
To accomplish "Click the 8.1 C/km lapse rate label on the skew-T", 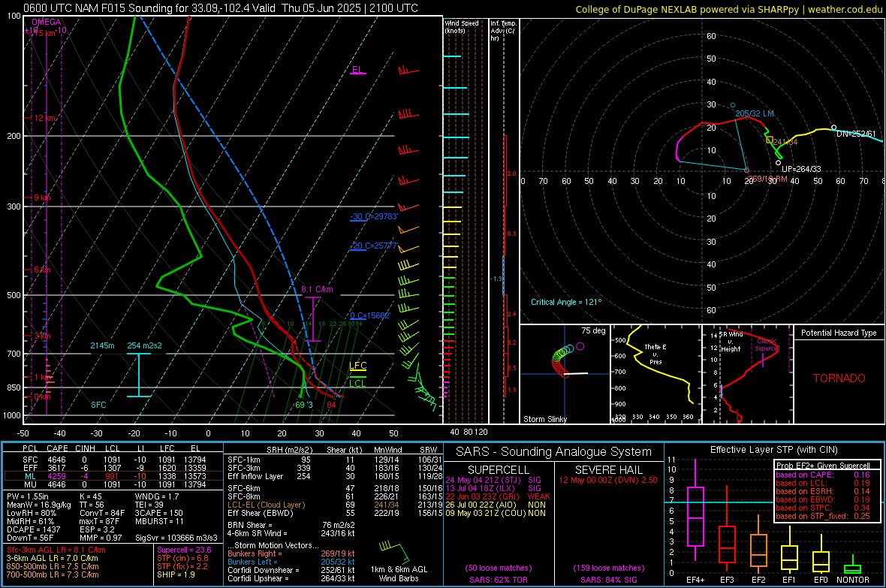I will tap(317, 289).
